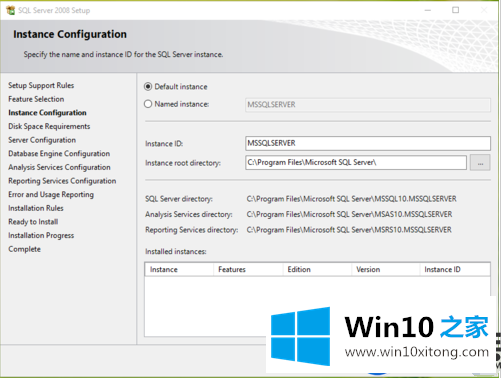The height and width of the screenshot is (378, 501).
Task: Open Database Engine Configuration step
Action: 59,154
